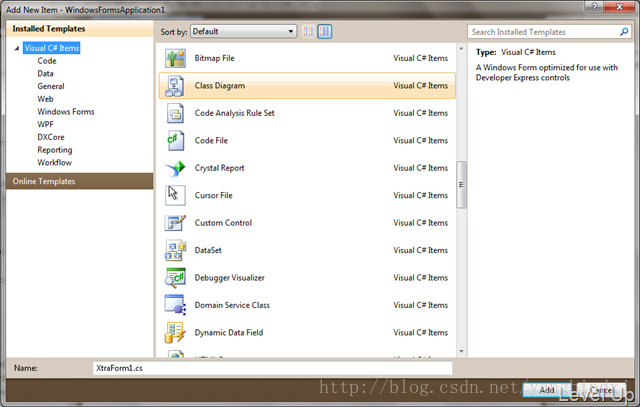
Task: Click the Domain Service Class text
Action: tap(232, 305)
